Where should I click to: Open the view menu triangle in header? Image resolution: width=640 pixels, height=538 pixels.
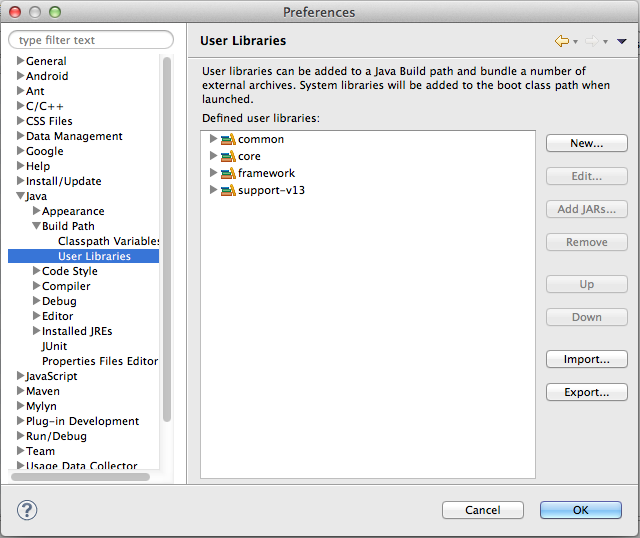[x=622, y=41]
